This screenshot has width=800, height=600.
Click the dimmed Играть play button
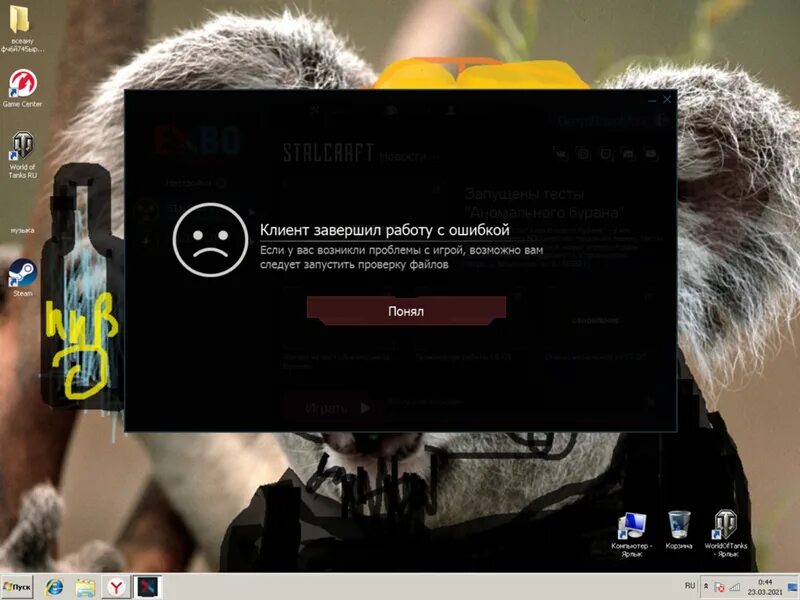336,408
